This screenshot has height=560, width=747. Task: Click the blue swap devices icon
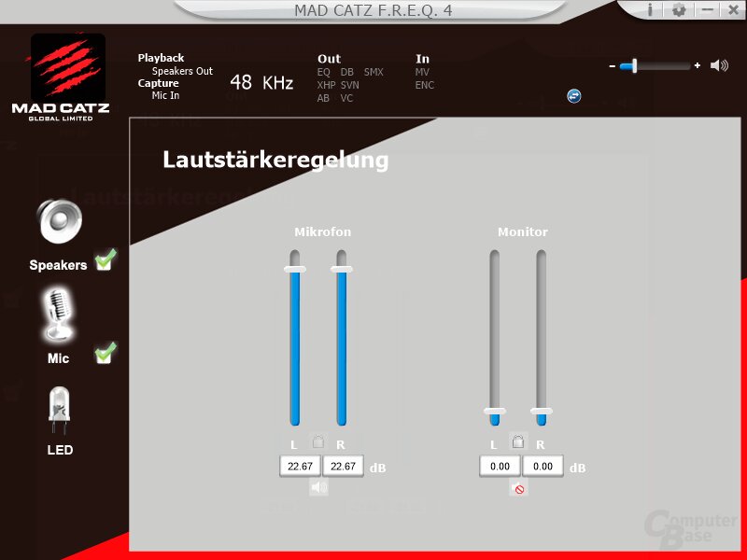[x=574, y=96]
